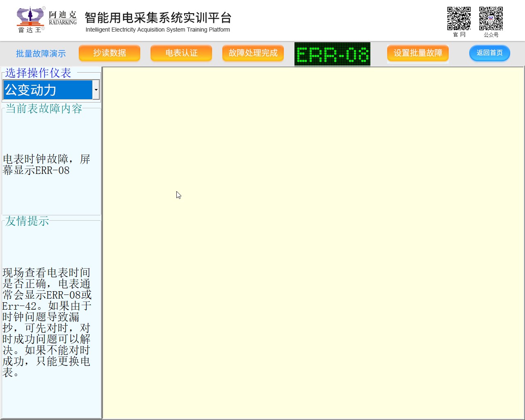Viewport: 525px width, 420px height.
Task: Return home via the 返回首页 button
Action: coord(489,53)
